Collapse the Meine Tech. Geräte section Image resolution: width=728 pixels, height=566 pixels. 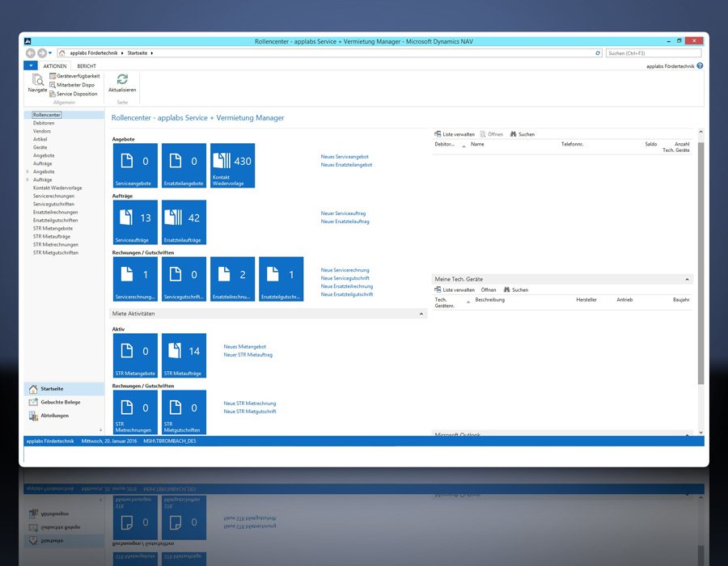687,279
